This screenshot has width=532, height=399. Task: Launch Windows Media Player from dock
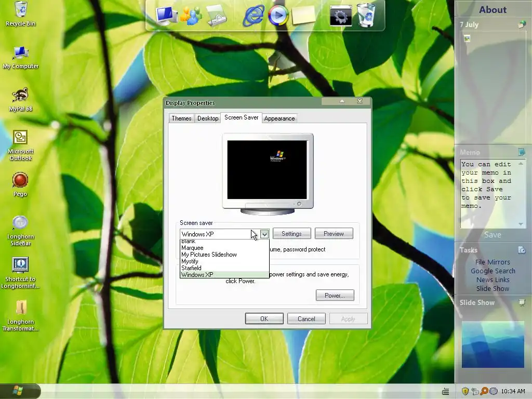278,15
